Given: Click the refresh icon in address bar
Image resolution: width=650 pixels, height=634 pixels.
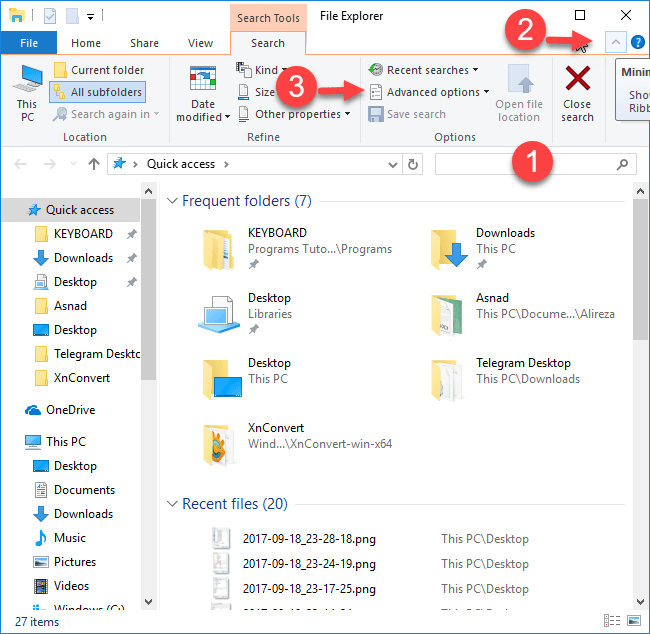Looking at the screenshot, I should point(414,164).
